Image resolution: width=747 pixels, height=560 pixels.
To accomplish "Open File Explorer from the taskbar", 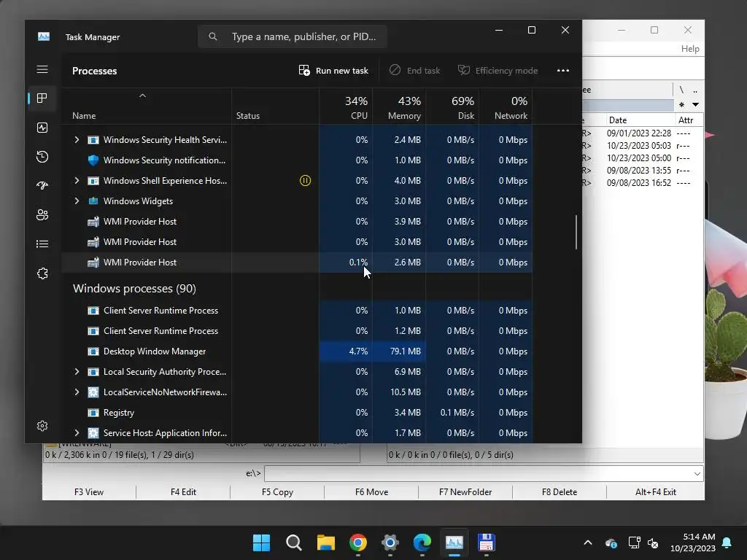I will [x=326, y=542].
